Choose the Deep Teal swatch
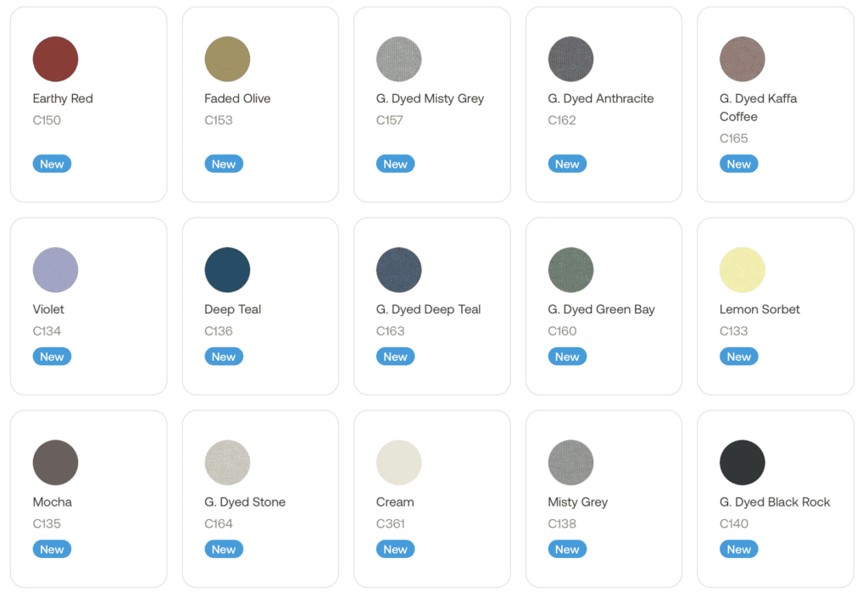This screenshot has height=598, width=868. pos(227,270)
